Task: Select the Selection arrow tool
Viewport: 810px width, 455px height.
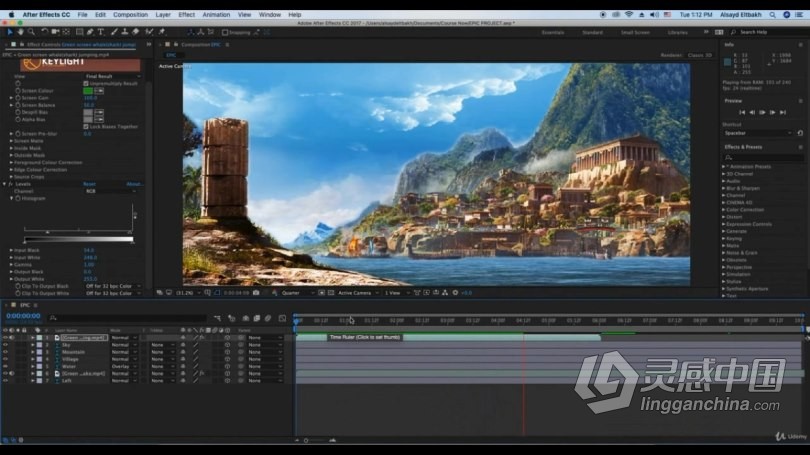Action: [x=10, y=32]
